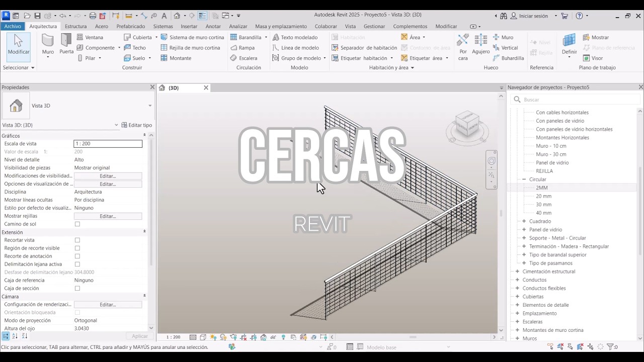The width and height of the screenshot is (644, 362).
Task: Select the Techo ceiling tool
Action: 135,48
